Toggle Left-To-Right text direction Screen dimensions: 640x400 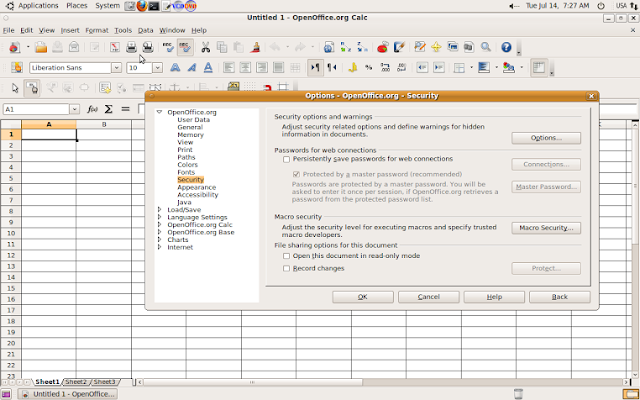click(x=315, y=68)
